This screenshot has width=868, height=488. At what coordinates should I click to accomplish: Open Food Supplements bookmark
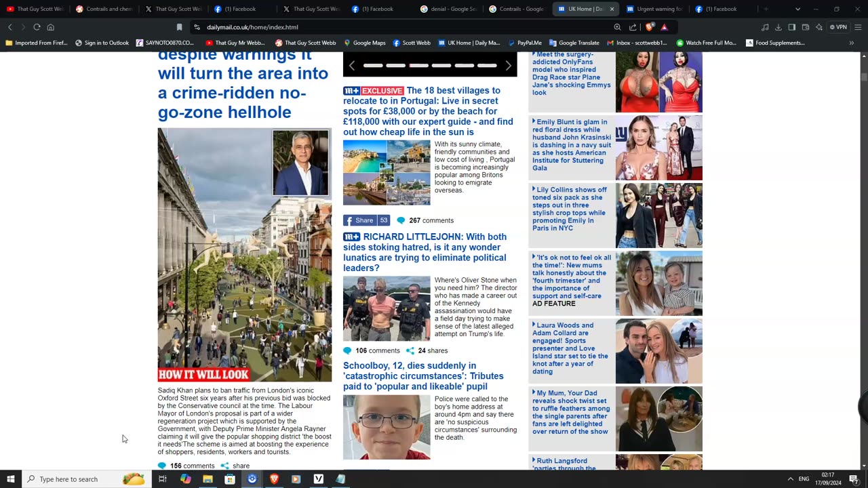point(775,43)
